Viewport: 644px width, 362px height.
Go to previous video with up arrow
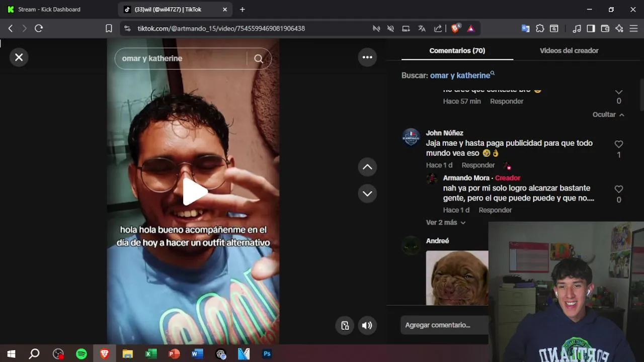(367, 167)
